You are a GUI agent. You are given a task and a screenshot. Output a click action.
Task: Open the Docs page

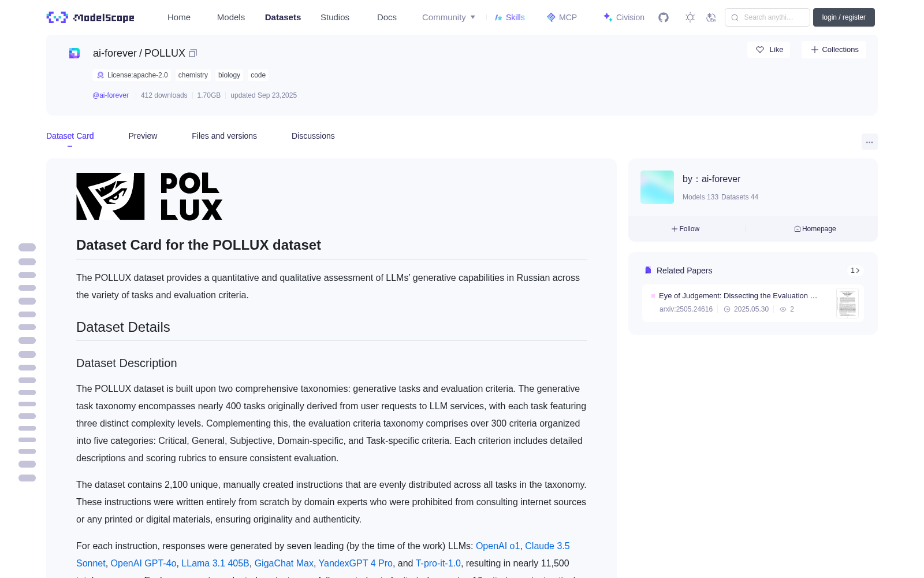[387, 17]
